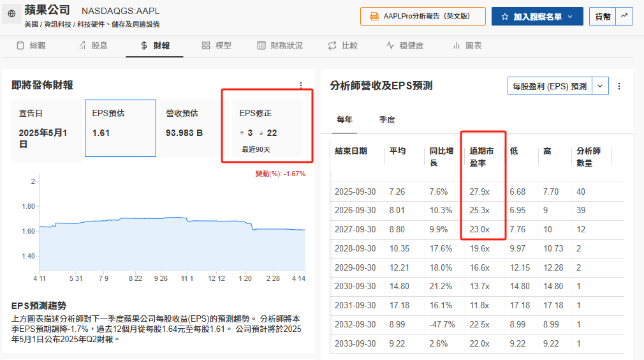Select the 每年 sub-tab
644x360 pixels.
click(344, 119)
